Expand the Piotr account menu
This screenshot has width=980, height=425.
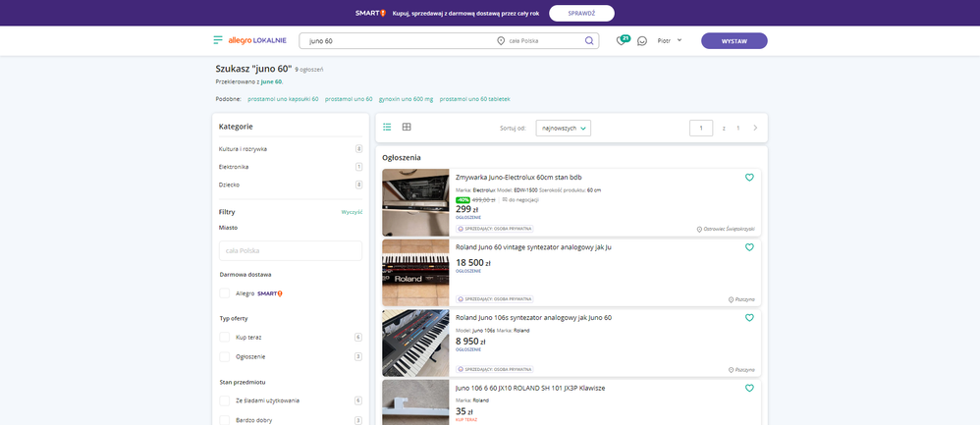pos(670,40)
